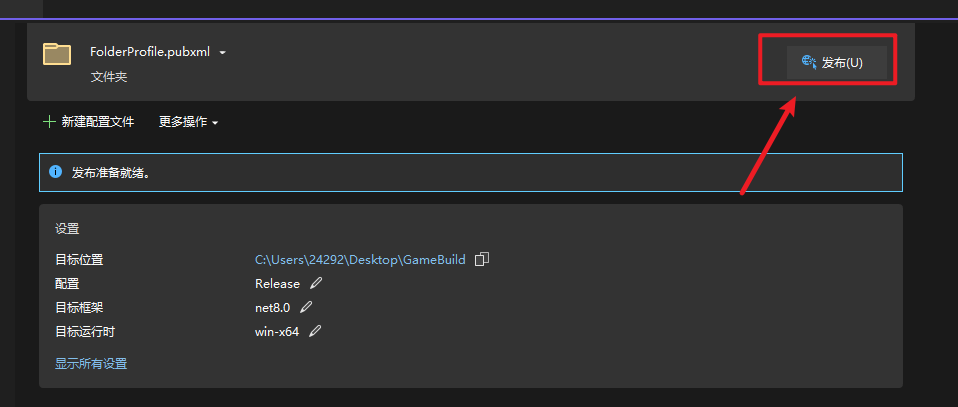This screenshot has width=958, height=407.
Task: Open the GameBuild target location link
Action: tap(360, 260)
